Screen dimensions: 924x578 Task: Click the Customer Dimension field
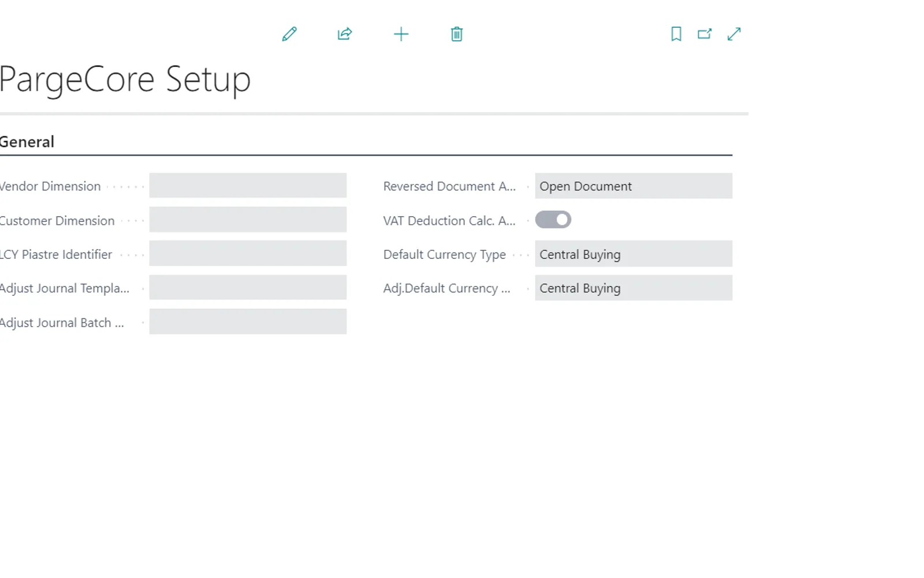(248, 220)
